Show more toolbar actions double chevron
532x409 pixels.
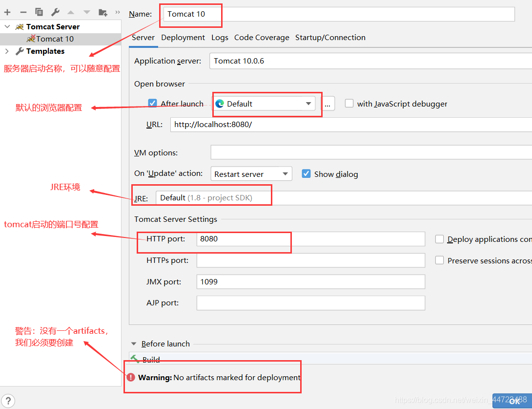point(118,12)
